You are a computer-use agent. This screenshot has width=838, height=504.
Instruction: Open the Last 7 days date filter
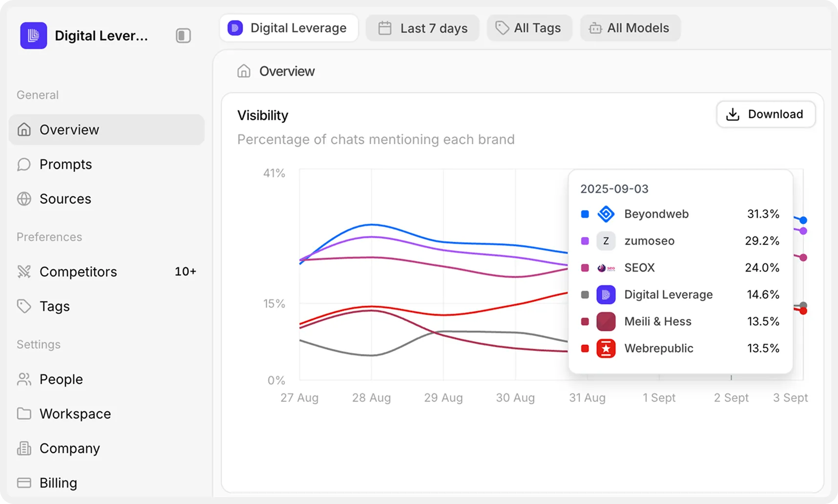pyautogui.click(x=422, y=28)
